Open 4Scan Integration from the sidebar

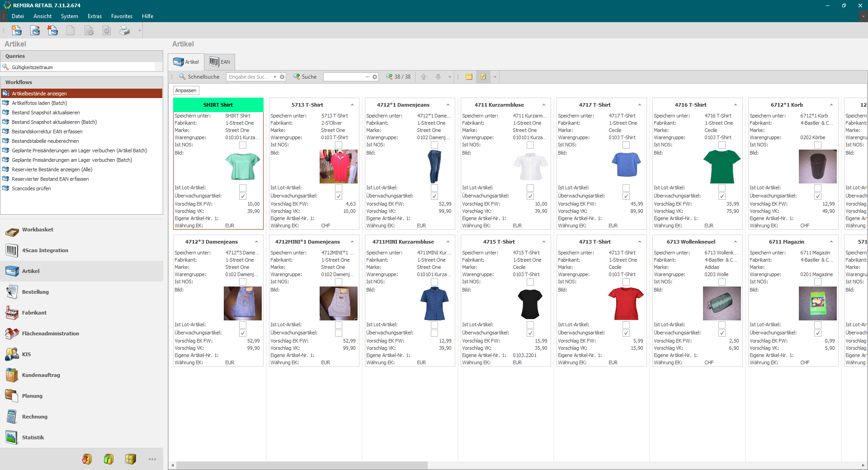click(45, 250)
